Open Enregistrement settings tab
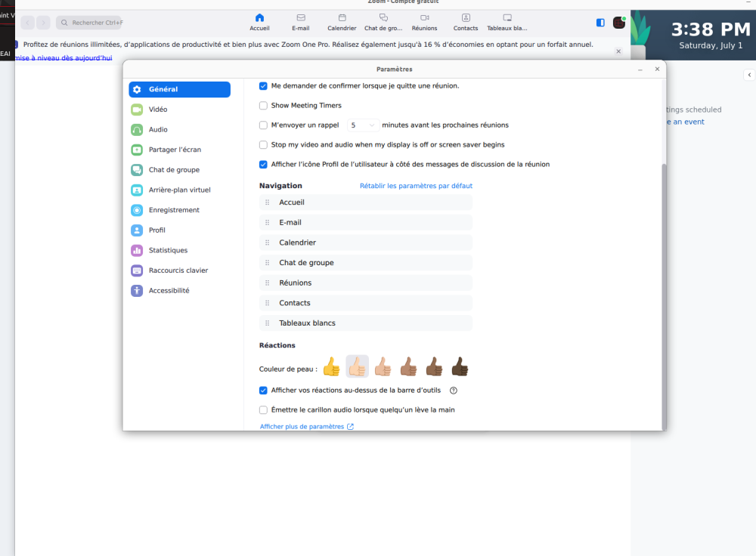This screenshot has height=556, width=756. [179, 210]
